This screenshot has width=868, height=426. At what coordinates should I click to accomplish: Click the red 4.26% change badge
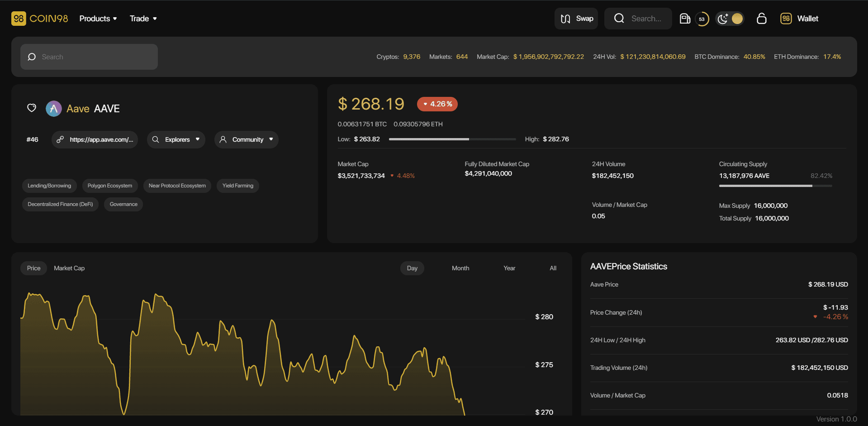pos(437,104)
